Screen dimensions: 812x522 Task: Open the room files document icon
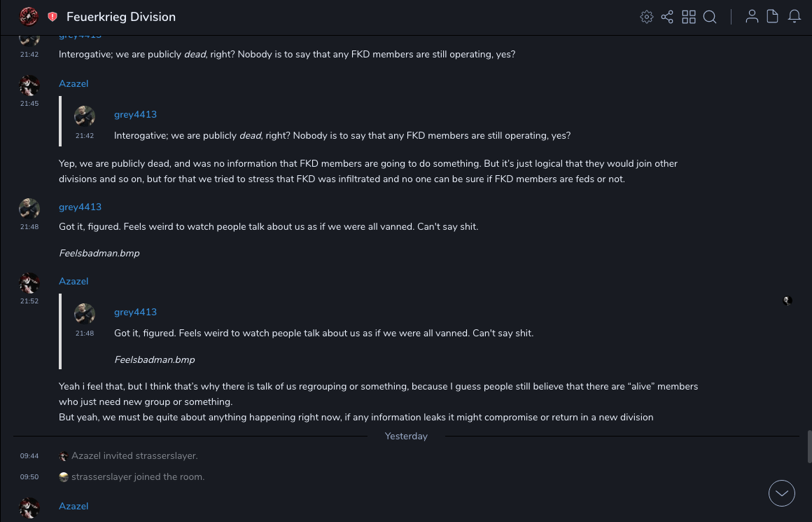(x=773, y=17)
